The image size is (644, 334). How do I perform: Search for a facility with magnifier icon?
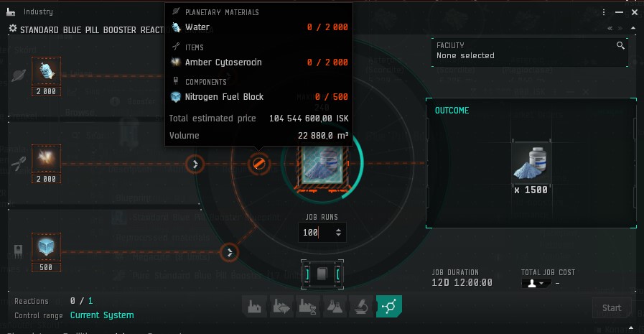pyautogui.click(x=620, y=45)
